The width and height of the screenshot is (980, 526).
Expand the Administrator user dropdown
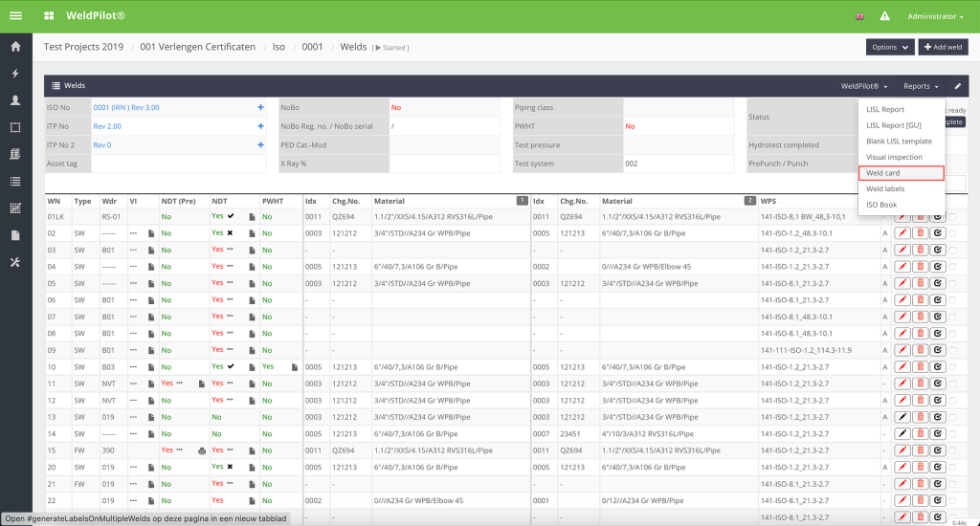(935, 16)
